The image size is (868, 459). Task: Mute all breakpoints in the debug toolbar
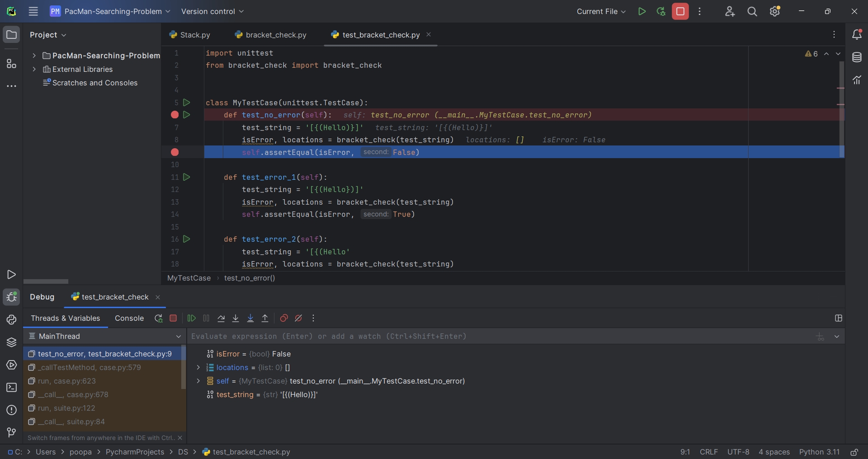pos(299,318)
